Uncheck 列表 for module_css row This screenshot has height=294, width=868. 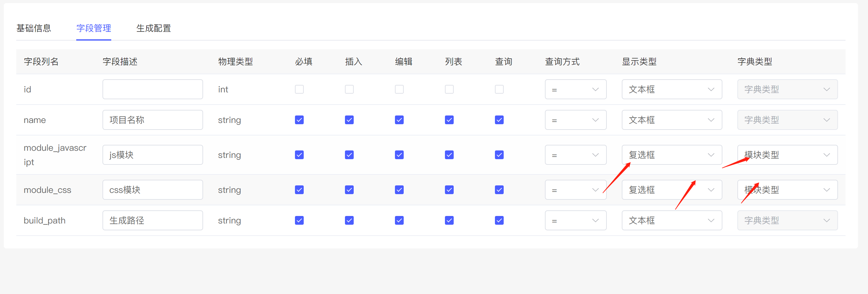point(449,190)
